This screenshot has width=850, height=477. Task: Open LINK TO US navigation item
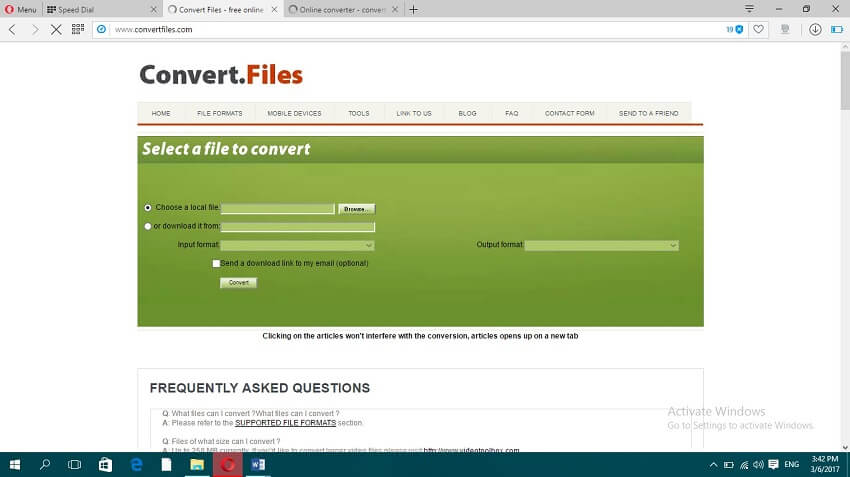coord(414,113)
